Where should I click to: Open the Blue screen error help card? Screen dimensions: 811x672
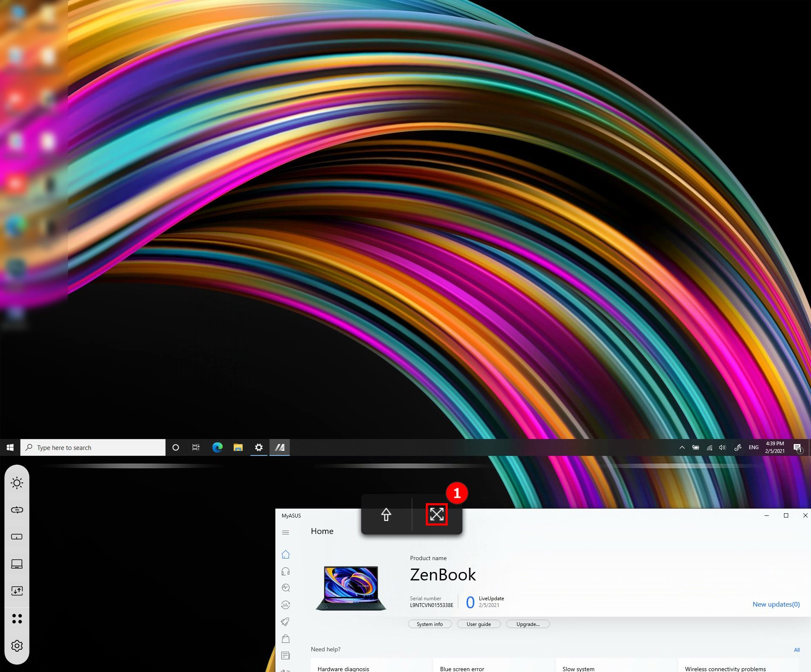click(x=493, y=665)
